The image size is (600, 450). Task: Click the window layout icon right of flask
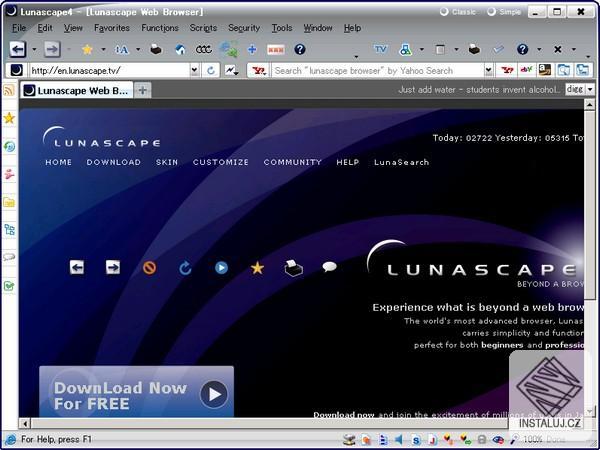[440, 49]
